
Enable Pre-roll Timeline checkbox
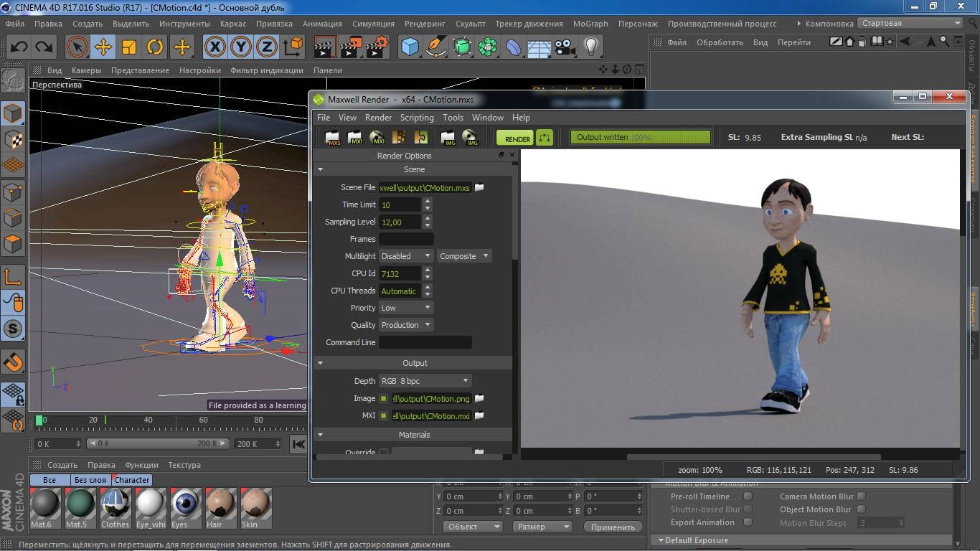click(x=748, y=496)
